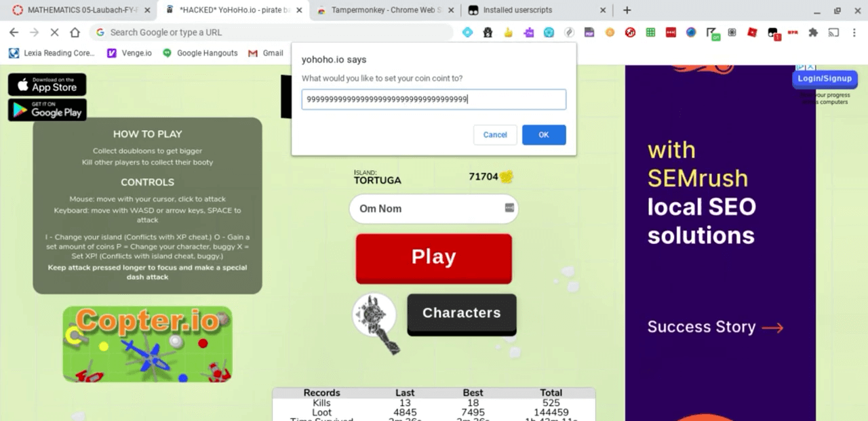Click the flag extension icon marked on
868x421 pixels.
pyautogui.click(x=712, y=33)
